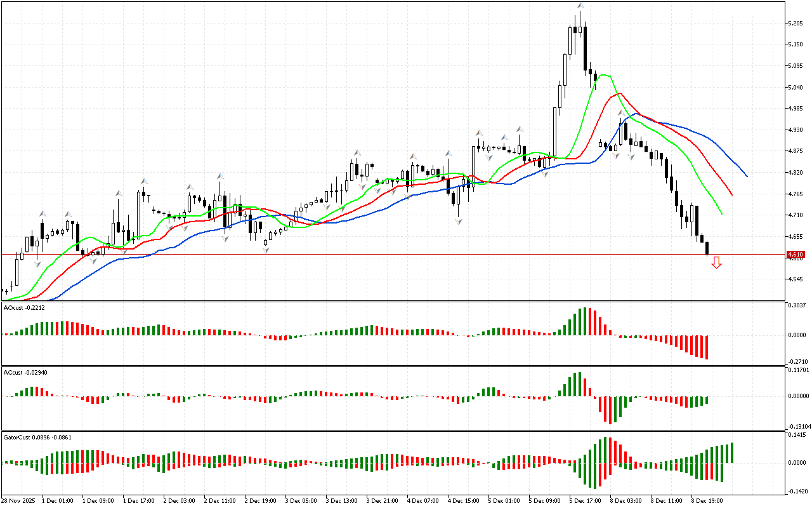Click the end of the green Alligator Lips line

tap(721, 213)
